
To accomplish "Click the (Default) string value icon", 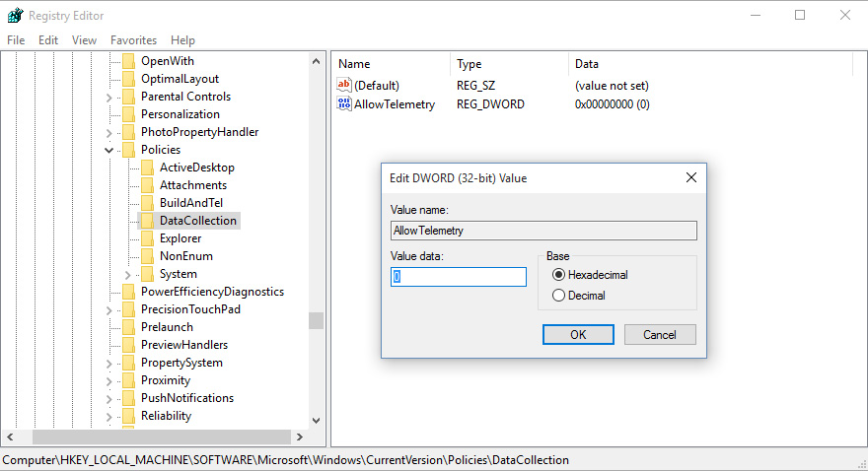I will pyautogui.click(x=344, y=85).
